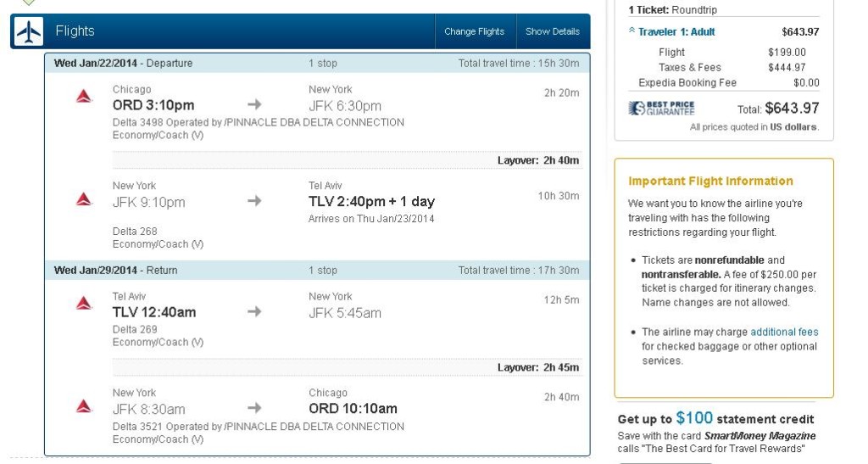Click Delta logo on JFK 8:30am flight
Image resolution: width=868 pixels, height=464 pixels.
83,406
